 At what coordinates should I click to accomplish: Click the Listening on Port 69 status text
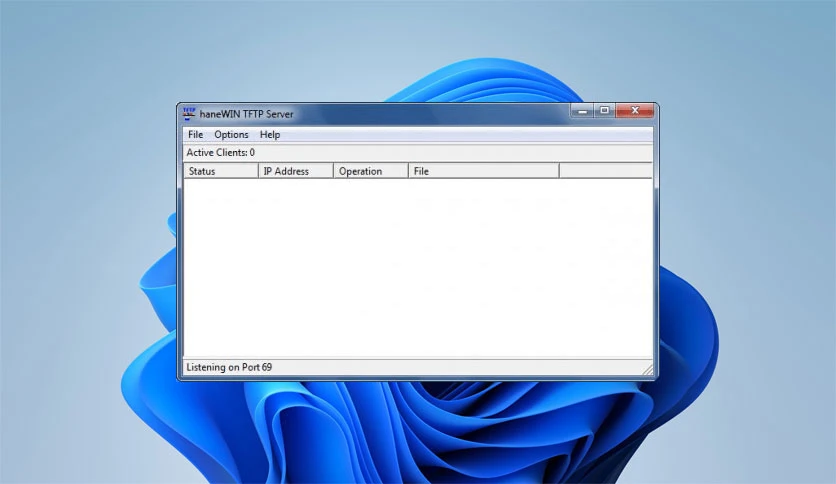[x=229, y=367]
